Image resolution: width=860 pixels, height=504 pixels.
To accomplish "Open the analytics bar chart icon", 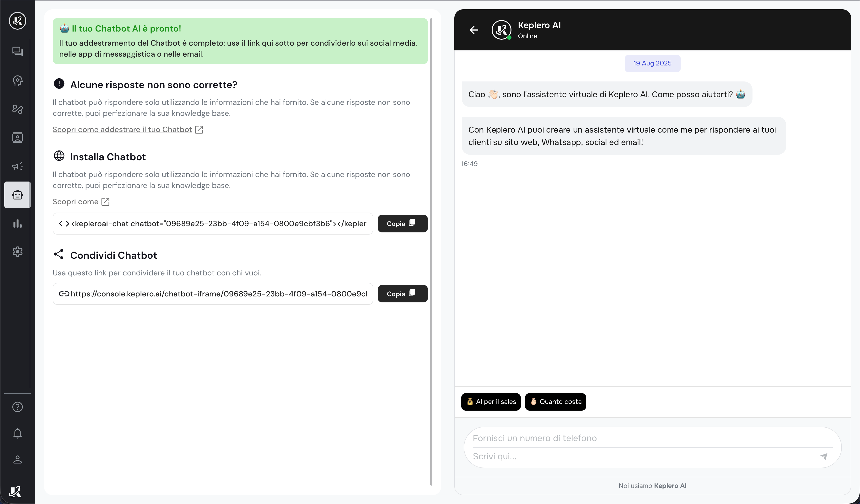I will 17,224.
